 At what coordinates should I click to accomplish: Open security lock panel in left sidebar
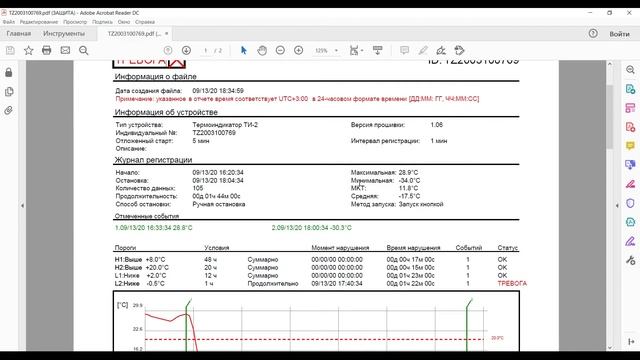coord(9,73)
